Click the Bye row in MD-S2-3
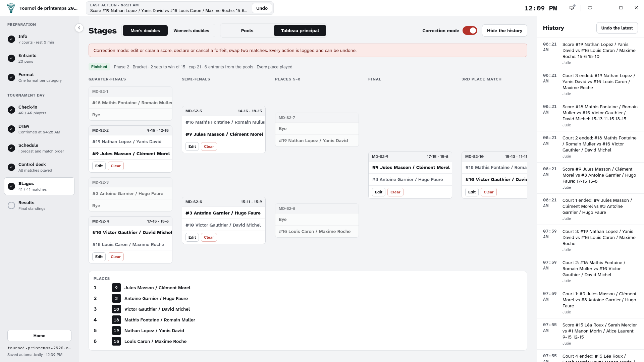The image size is (644, 362). [130, 205]
